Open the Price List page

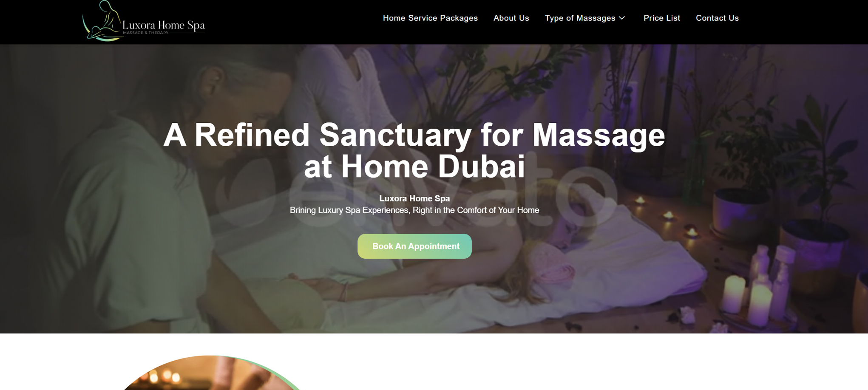661,18
